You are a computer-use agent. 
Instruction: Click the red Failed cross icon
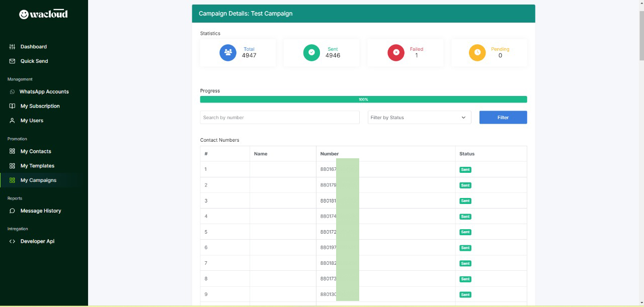coord(396,52)
